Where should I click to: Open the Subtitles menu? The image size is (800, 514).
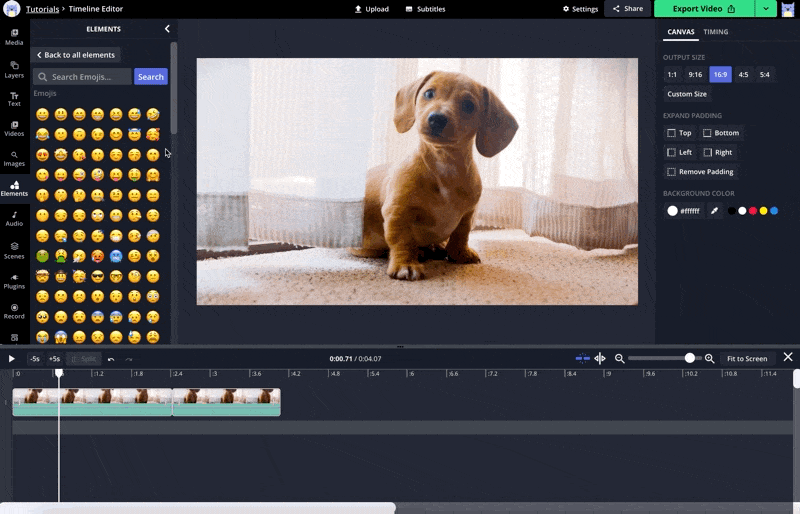[x=425, y=9]
